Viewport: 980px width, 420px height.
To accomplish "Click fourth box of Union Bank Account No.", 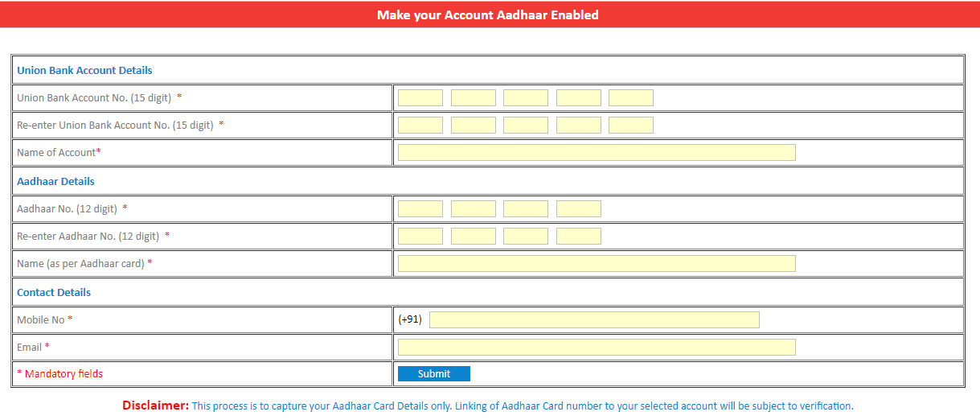I will [x=578, y=98].
